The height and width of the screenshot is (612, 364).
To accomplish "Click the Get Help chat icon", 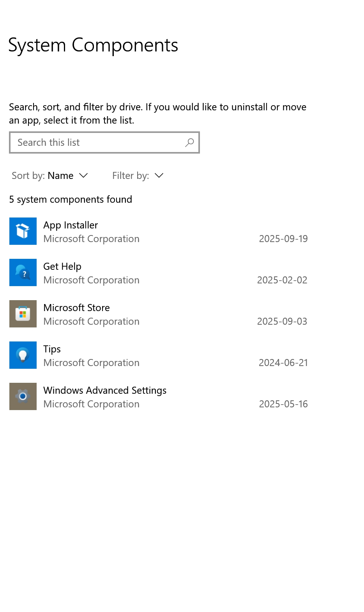I will tap(23, 272).
